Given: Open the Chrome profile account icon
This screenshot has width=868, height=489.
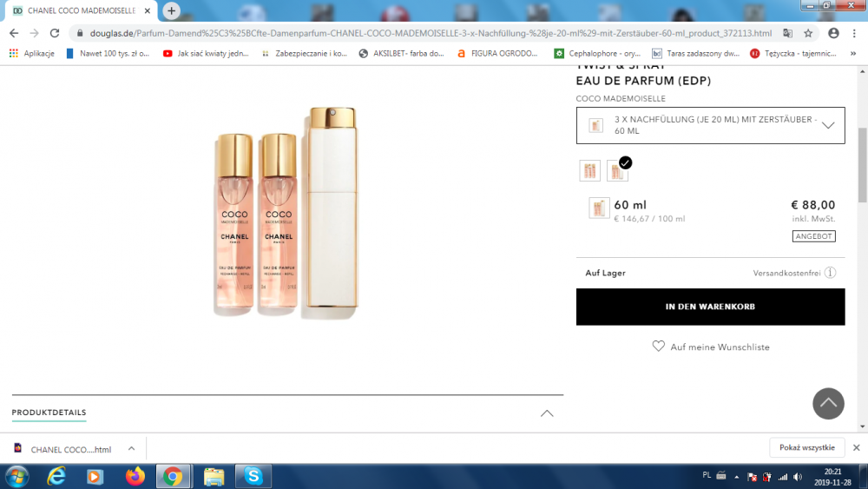Looking at the screenshot, I should [x=833, y=33].
